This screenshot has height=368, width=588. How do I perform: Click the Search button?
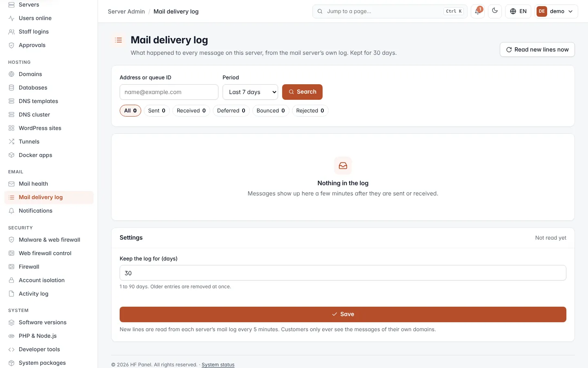pyautogui.click(x=302, y=92)
